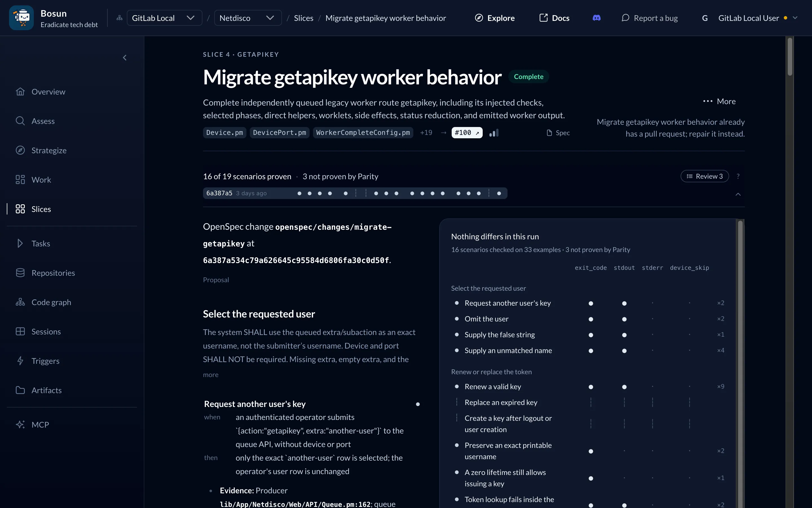
Task: Click the Review 3 button
Action: [x=704, y=176]
